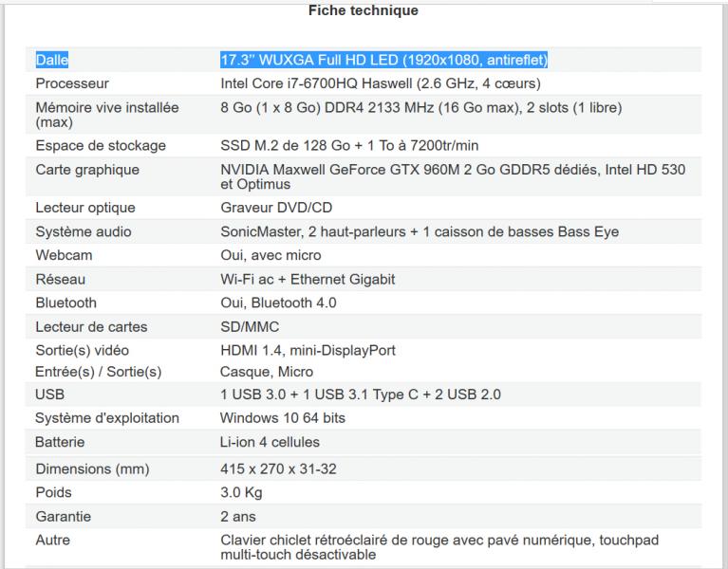
Task: Click the Carte graphique label
Action: coord(87,170)
